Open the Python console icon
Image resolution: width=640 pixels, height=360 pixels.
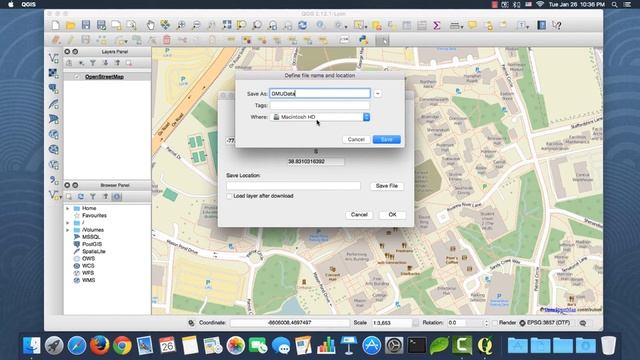[x=363, y=40]
